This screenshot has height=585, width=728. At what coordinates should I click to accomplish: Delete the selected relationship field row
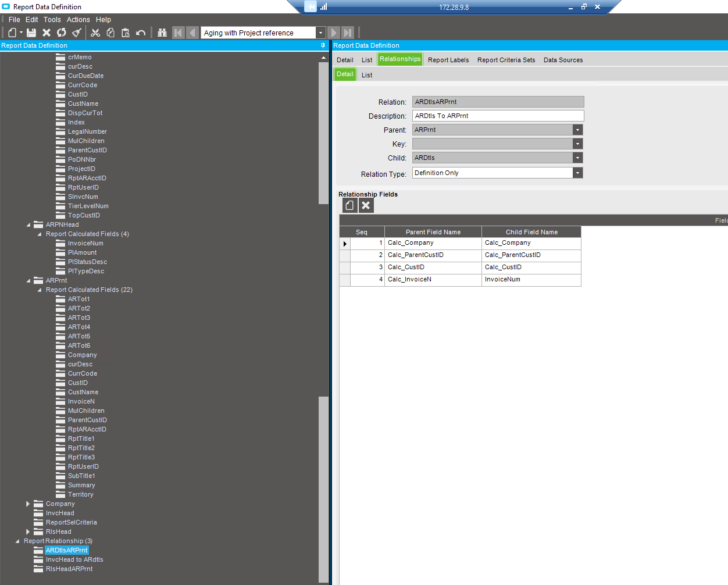tap(366, 205)
